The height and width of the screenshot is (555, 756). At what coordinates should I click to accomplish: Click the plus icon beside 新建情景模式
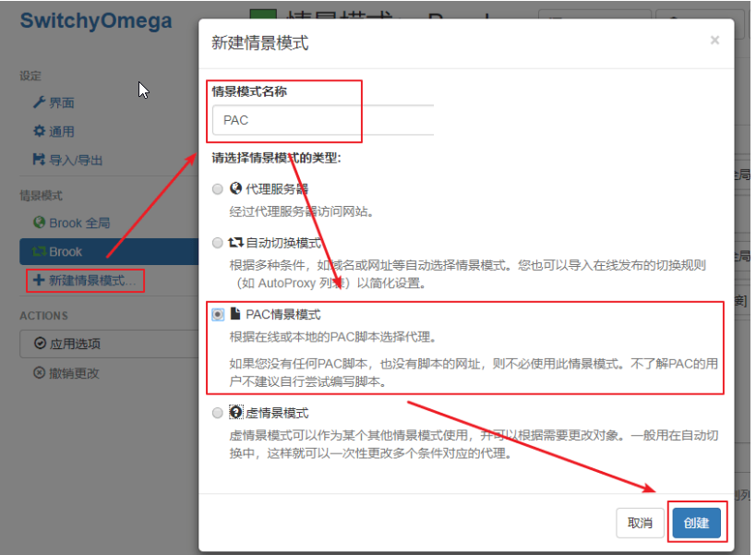click(39, 280)
